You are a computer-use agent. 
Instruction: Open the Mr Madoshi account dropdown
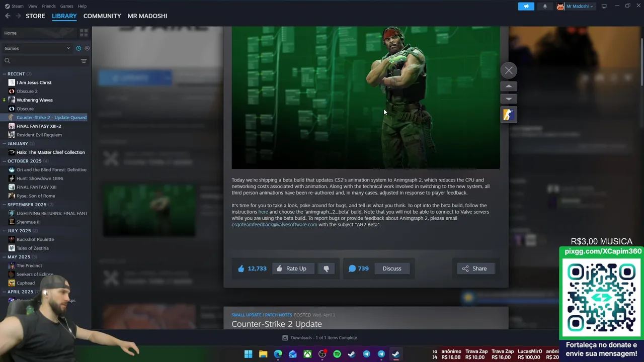pyautogui.click(x=576, y=7)
